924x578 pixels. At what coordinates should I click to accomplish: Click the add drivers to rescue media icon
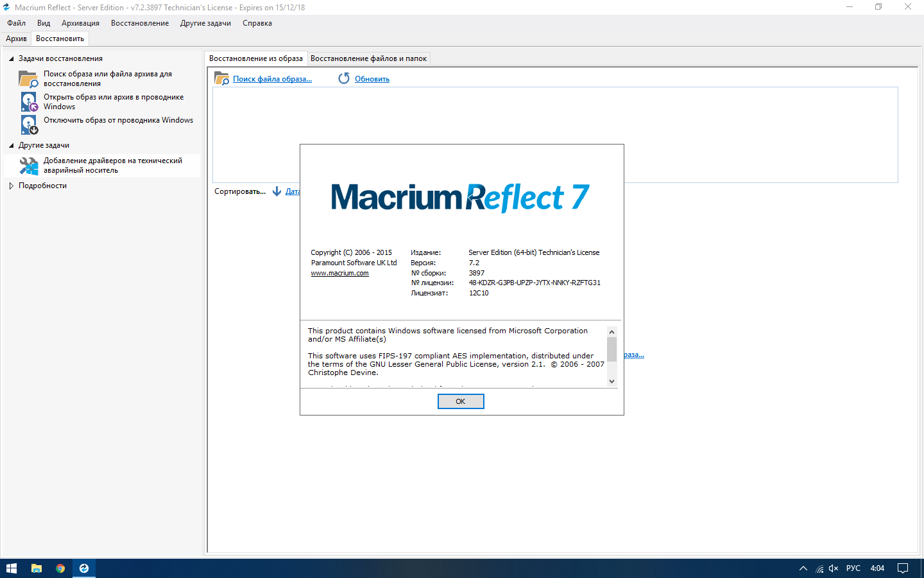28,166
